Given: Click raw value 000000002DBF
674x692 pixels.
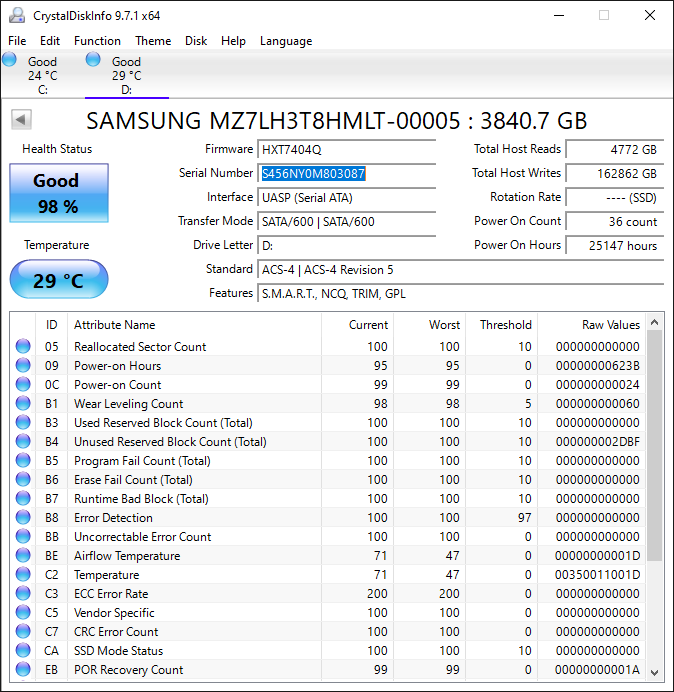Looking at the screenshot, I should 598,441.
